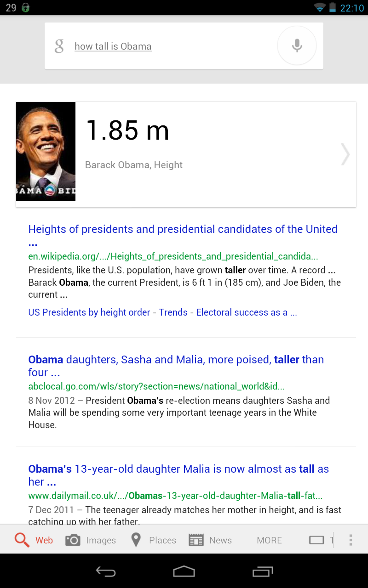
Task: Tap the Android back navigation icon
Action: [106, 571]
